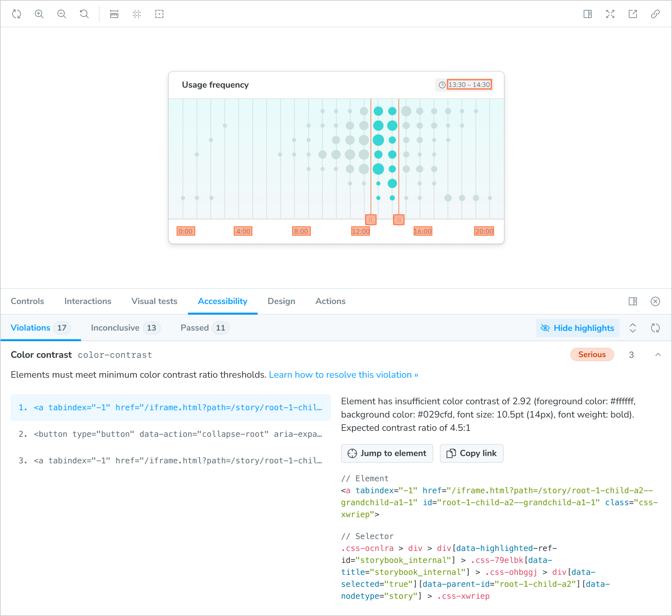
Task: Click the 20:00 axis label
Action: coord(484,231)
